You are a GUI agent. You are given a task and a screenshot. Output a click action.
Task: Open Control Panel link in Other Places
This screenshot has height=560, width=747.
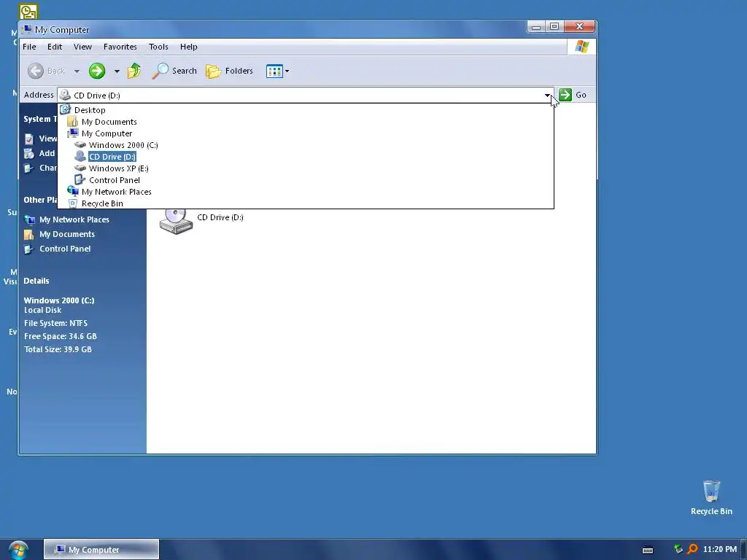(x=65, y=249)
